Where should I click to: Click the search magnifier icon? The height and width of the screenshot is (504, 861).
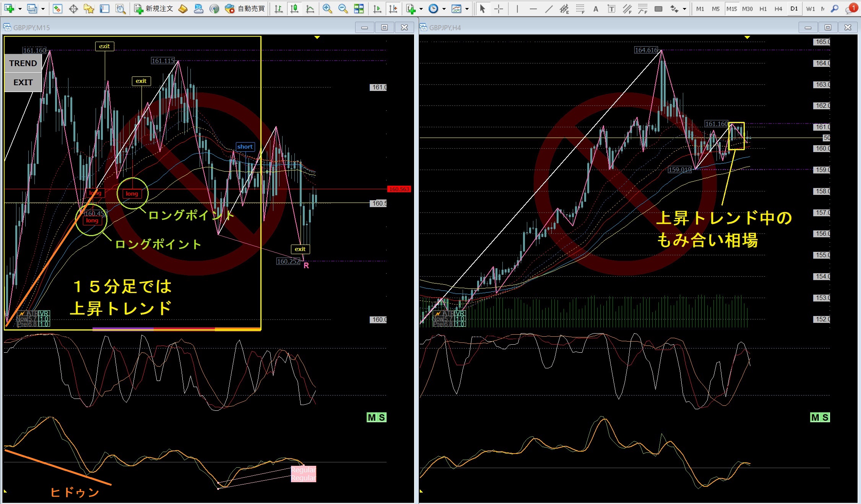pyautogui.click(x=835, y=9)
